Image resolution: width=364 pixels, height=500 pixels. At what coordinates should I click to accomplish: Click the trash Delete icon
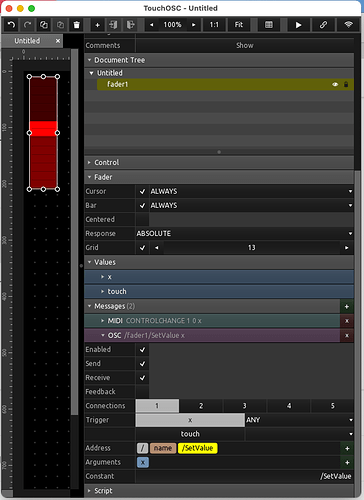[77, 25]
